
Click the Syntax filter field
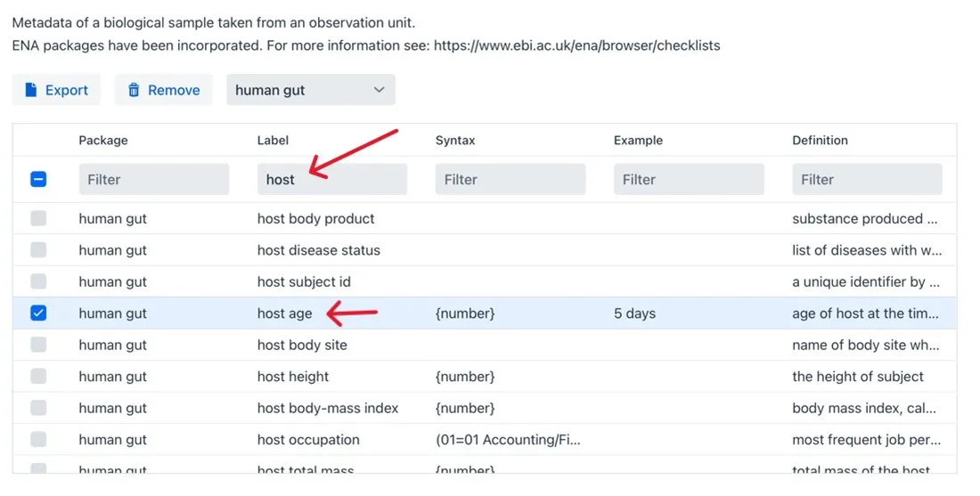pyautogui.click(x=510, y=179)
